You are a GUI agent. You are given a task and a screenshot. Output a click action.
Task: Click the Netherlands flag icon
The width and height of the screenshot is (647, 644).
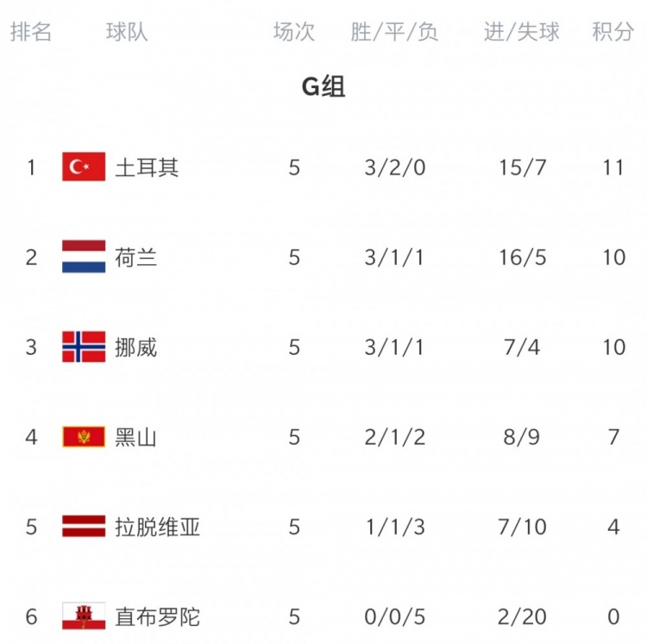[84, 256]
